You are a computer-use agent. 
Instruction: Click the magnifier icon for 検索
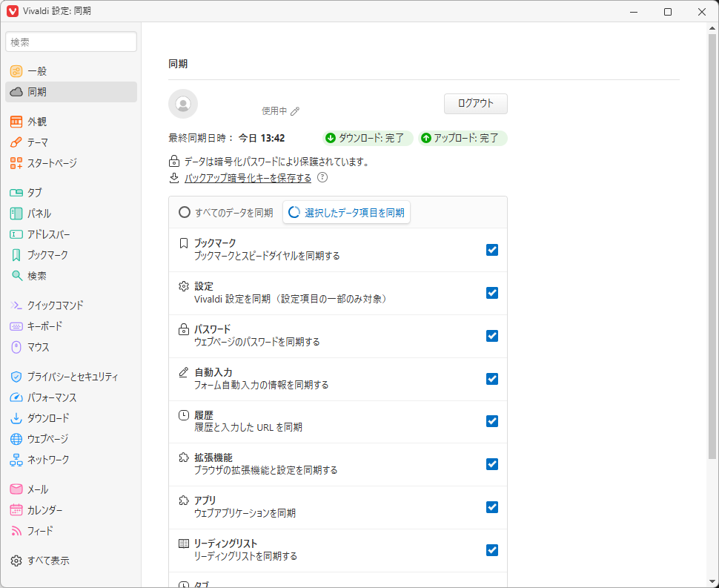(16, 276)
